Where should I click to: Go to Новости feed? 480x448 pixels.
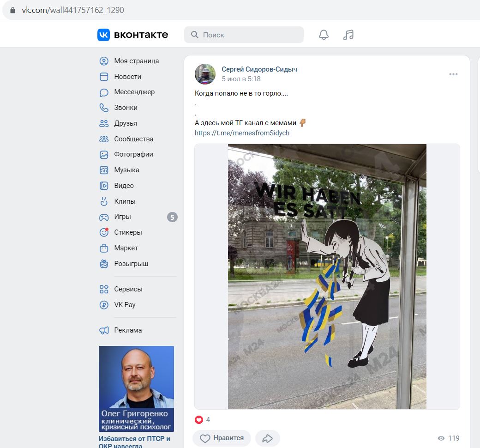click(x=128, y=77)
